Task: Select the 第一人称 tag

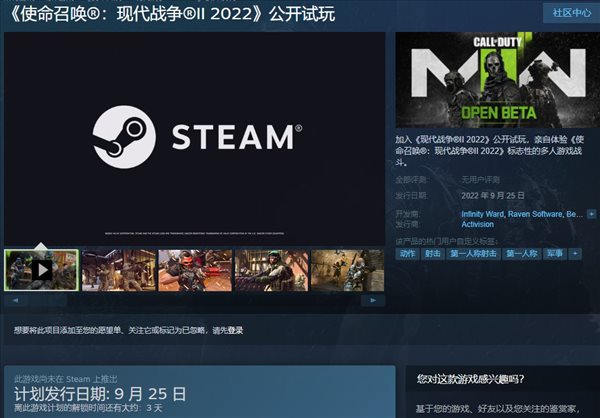Action: (522, 253)
